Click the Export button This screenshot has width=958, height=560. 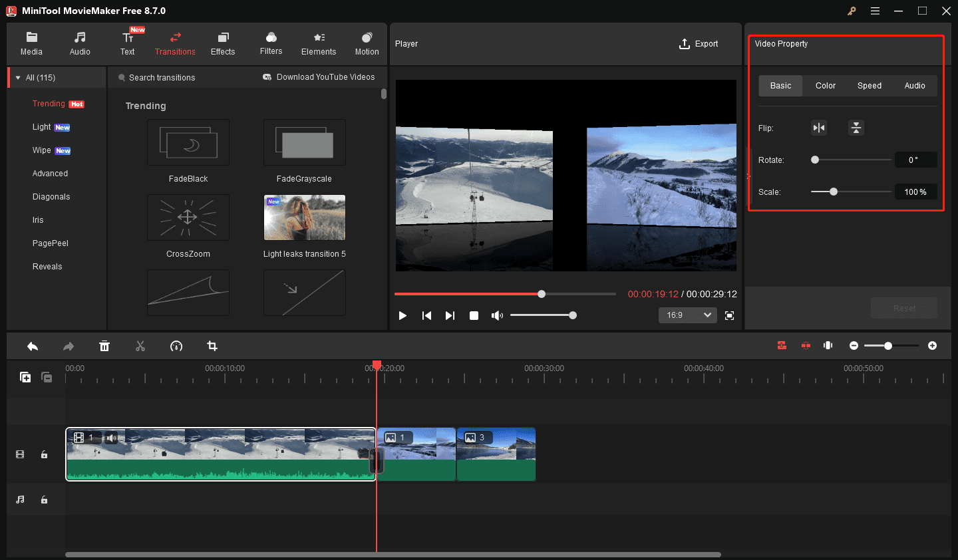pyautogui.click(x=699, y=44)
